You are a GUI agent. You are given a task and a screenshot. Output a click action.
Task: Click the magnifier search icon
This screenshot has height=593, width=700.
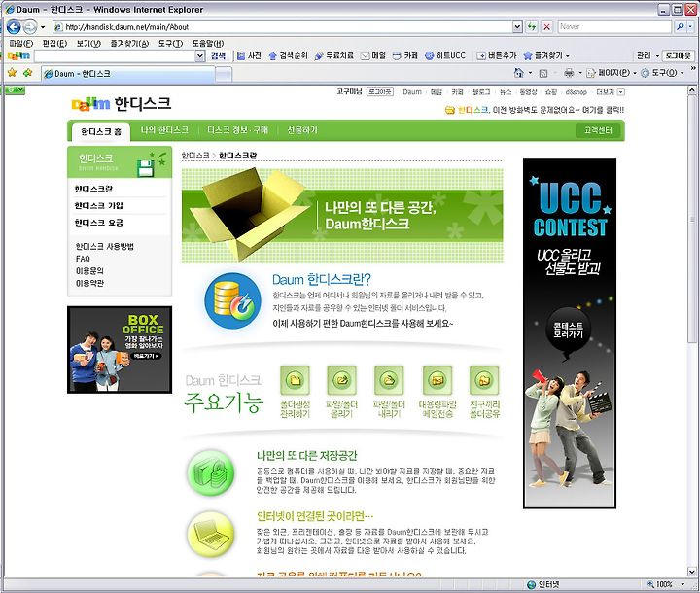point(680,27)
